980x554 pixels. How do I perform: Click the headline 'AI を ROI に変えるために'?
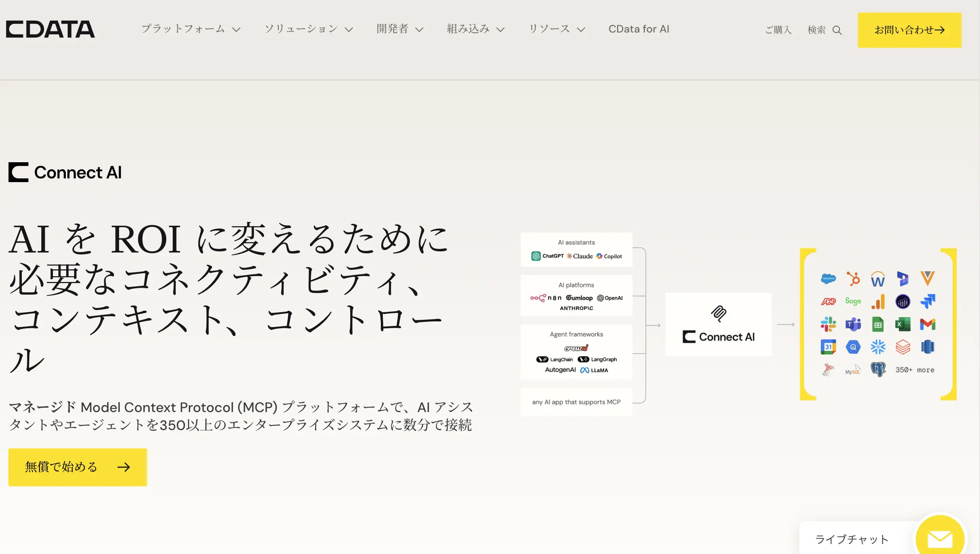229,239
